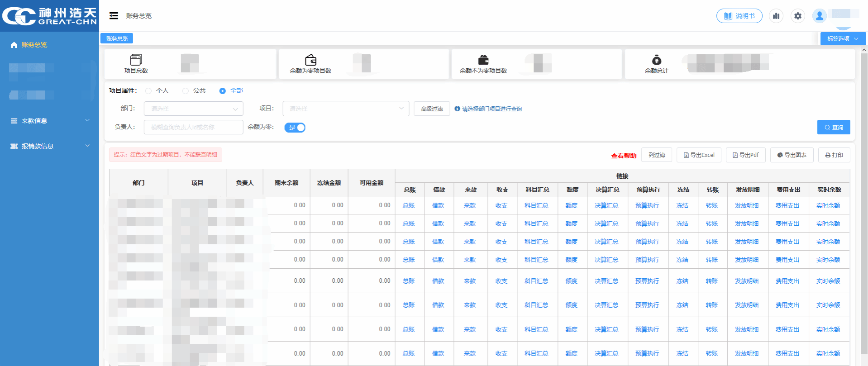Screen dimensions: 868x366
Task: Open 冻结 link in fifth table row
Action: point(682,281)
